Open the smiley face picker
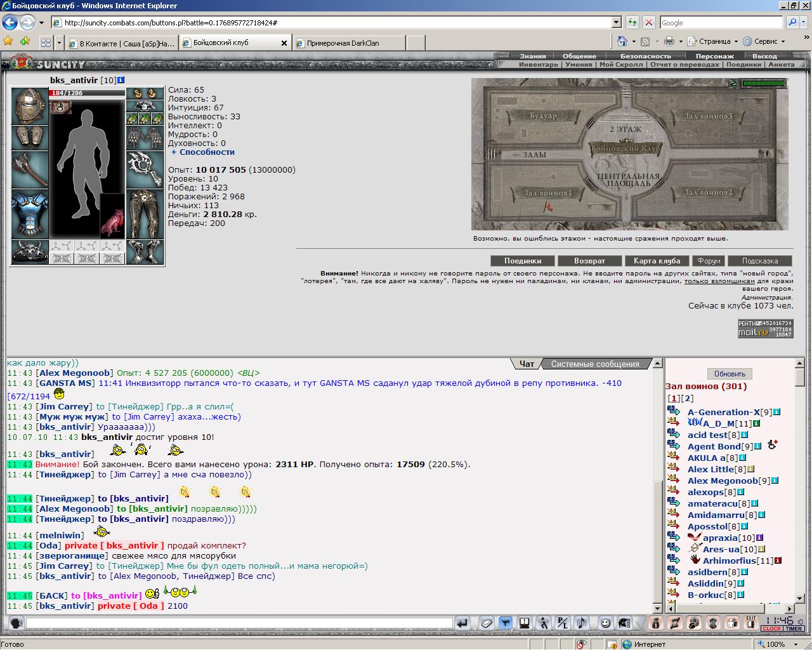812x650 pixels. click(606, 623)
